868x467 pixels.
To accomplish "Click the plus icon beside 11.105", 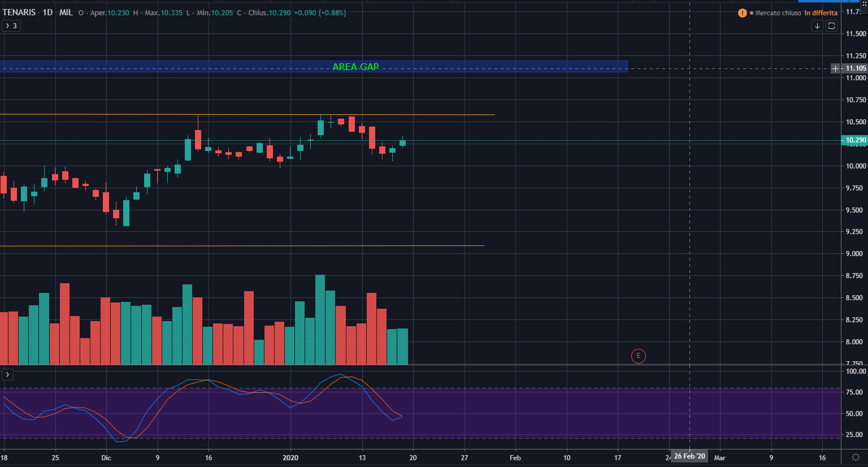I will point(836,68).
